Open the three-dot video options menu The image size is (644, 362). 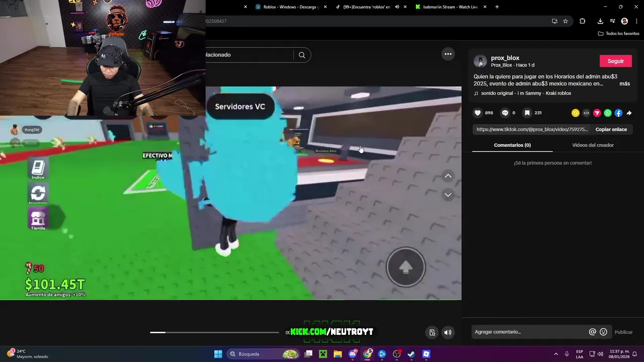click(448, 54)
